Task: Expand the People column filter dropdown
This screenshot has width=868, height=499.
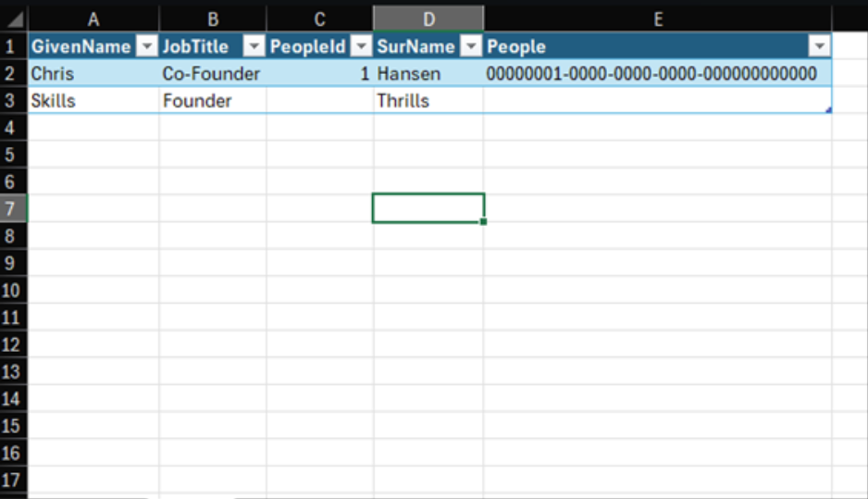Action: [x=818, y=47]
